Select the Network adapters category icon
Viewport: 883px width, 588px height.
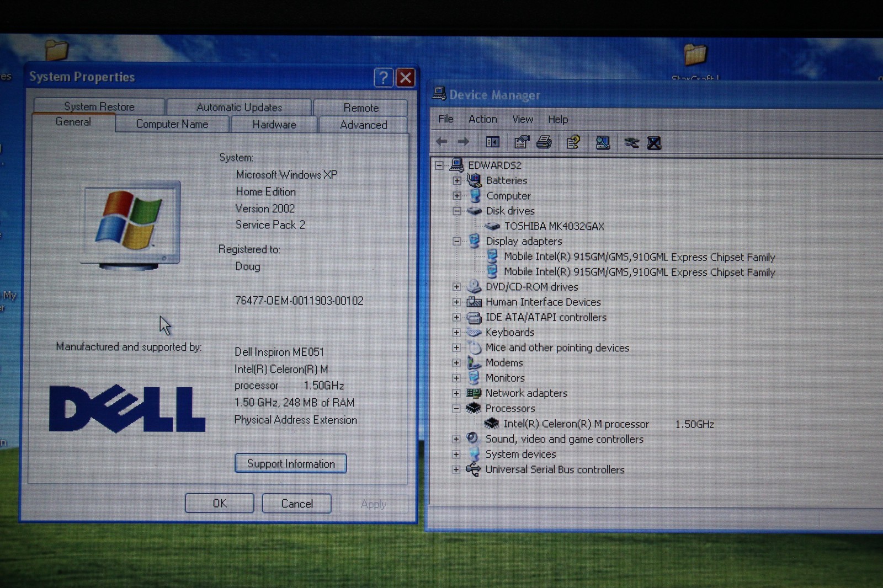click(474, 393)
